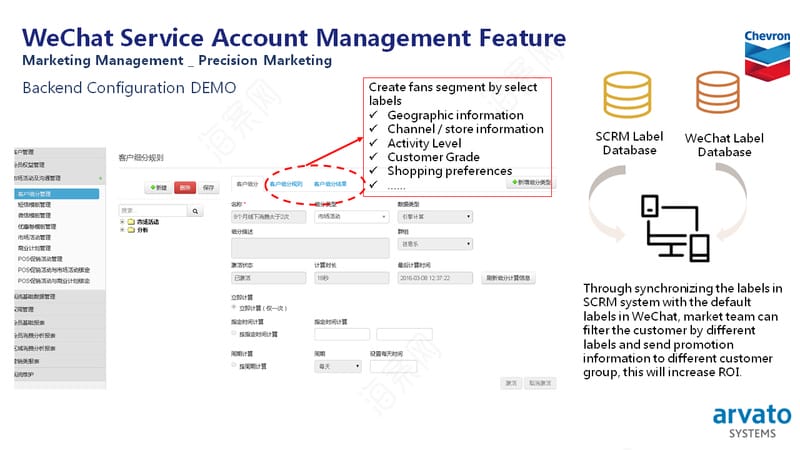This screenshot has height=450, width=800.
Task: Switch to the 客户细分结果 tab
Action: coord(330,184)
